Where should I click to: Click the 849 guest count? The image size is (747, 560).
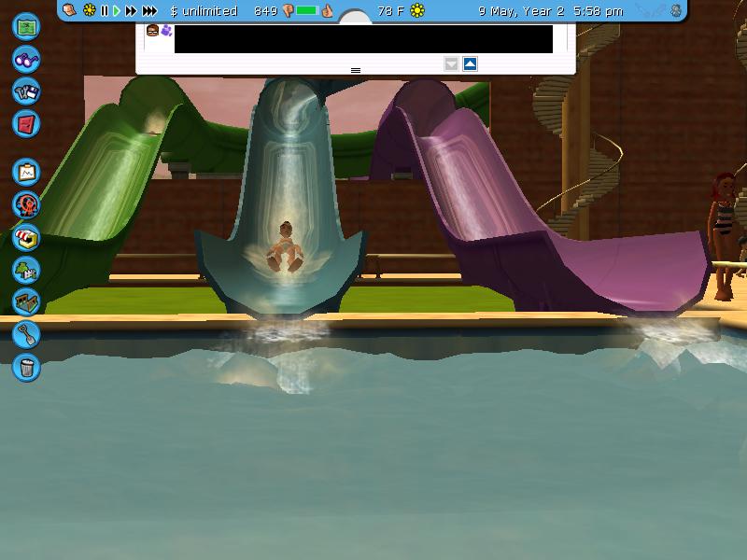pos(266,11)
